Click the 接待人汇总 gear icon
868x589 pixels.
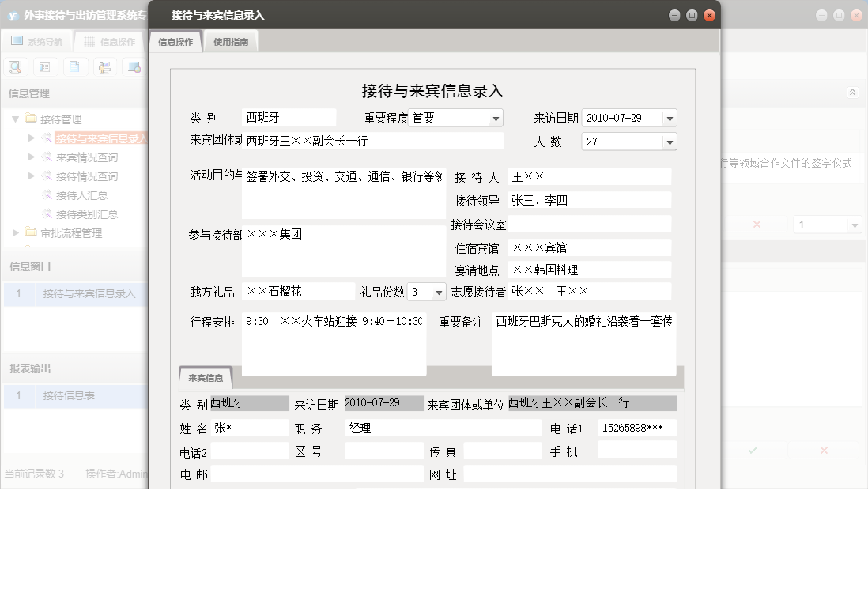tap(49, 195)
